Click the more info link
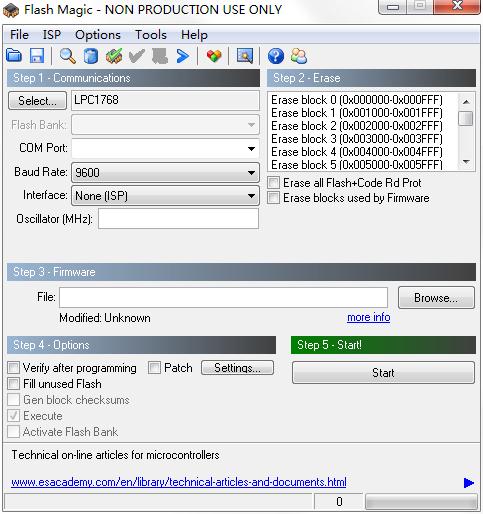Image resolution: width=483 pixels, height=514 pixels. pos(369,317)
